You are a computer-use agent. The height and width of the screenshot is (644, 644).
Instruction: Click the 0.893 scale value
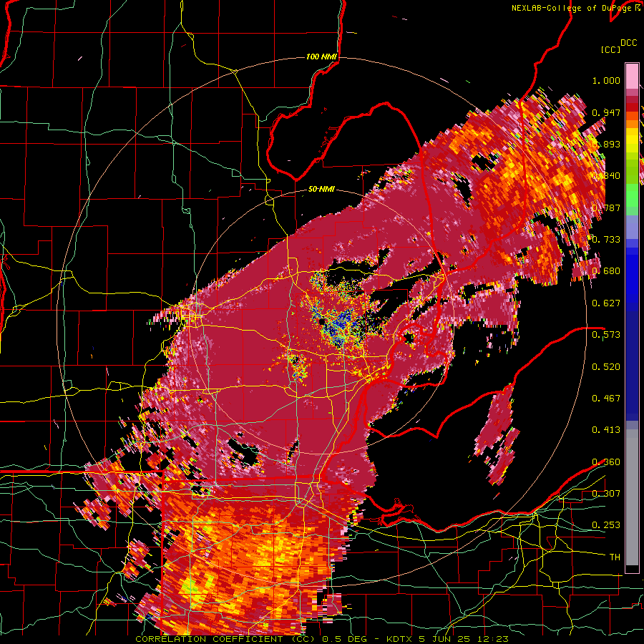(x=606, y=144)
